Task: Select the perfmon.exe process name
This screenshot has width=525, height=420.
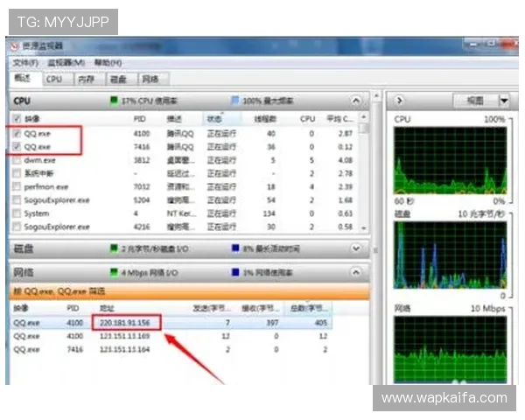Action: [45, 186]
